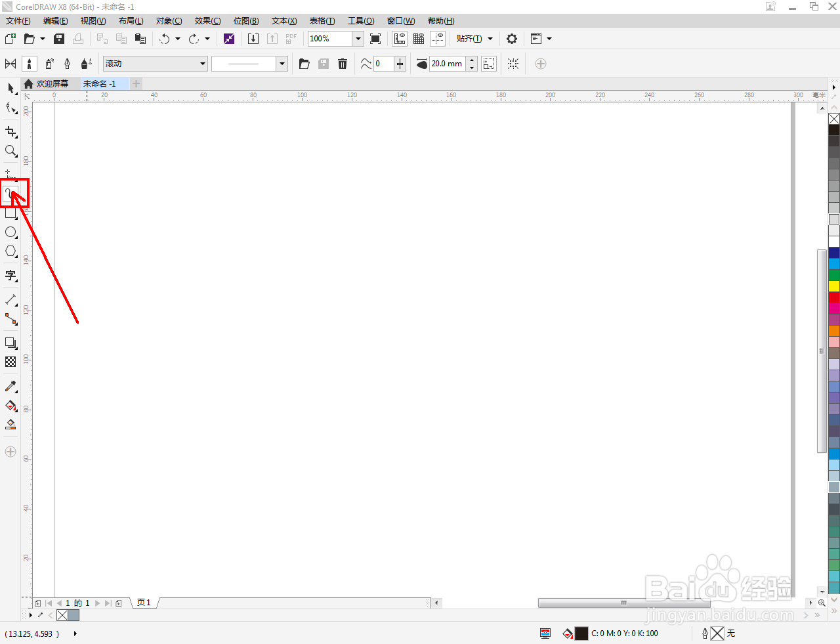Screen dimensions: 840x644
Task: Add a new document tab with plus
Action: pos(136,83)
